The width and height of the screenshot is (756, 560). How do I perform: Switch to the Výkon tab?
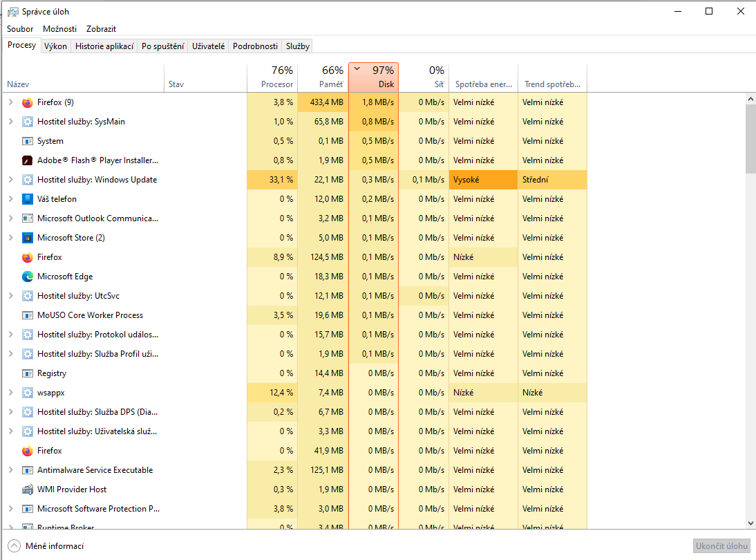(55, 46)
